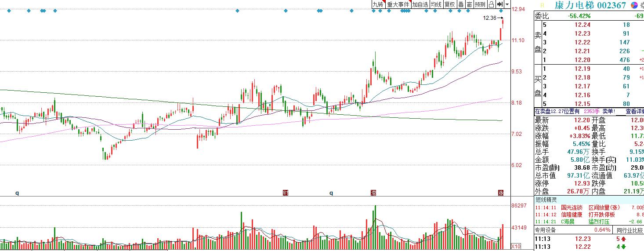This screenshot has width=644, height=251.
Task: Click the 涨 marker at chart bottom right
Action: 500,193
